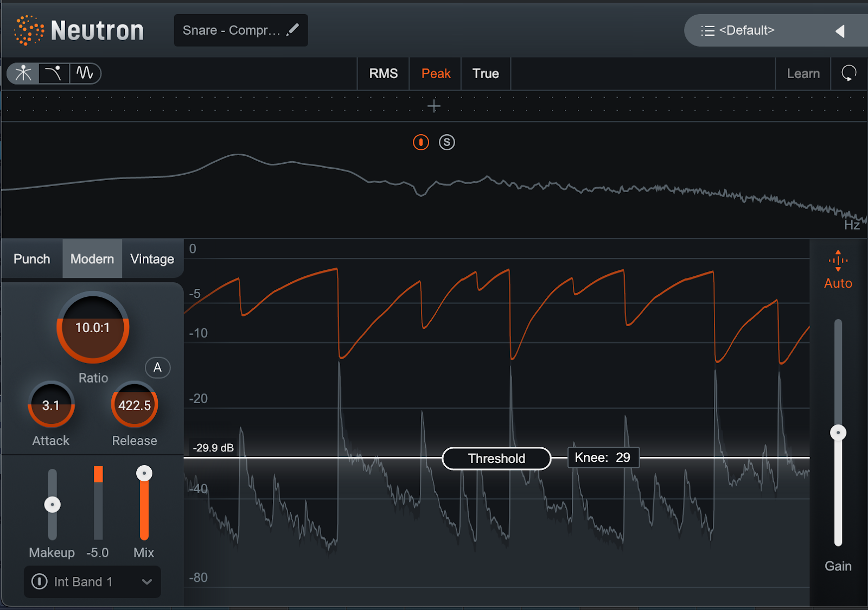The width and height of the screenshot is (868, 610).
Task: Switch level detection to RMS
Action: [x=384, y=73]
